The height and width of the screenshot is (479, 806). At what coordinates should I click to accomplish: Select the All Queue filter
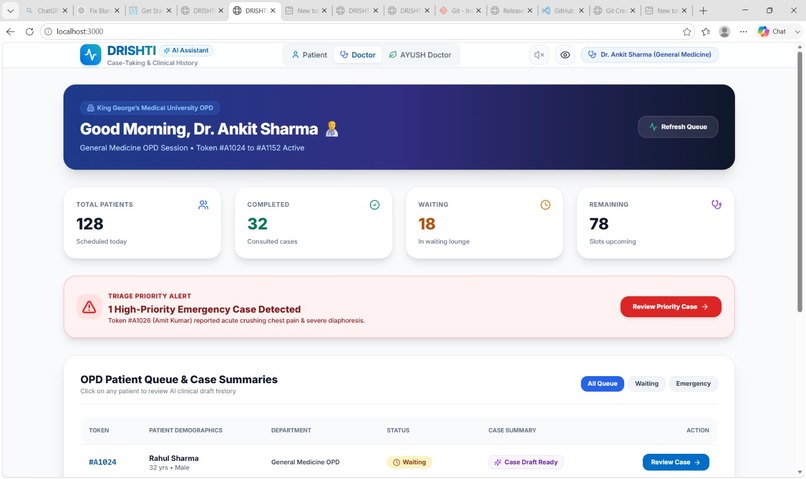(x=602, y=384)
